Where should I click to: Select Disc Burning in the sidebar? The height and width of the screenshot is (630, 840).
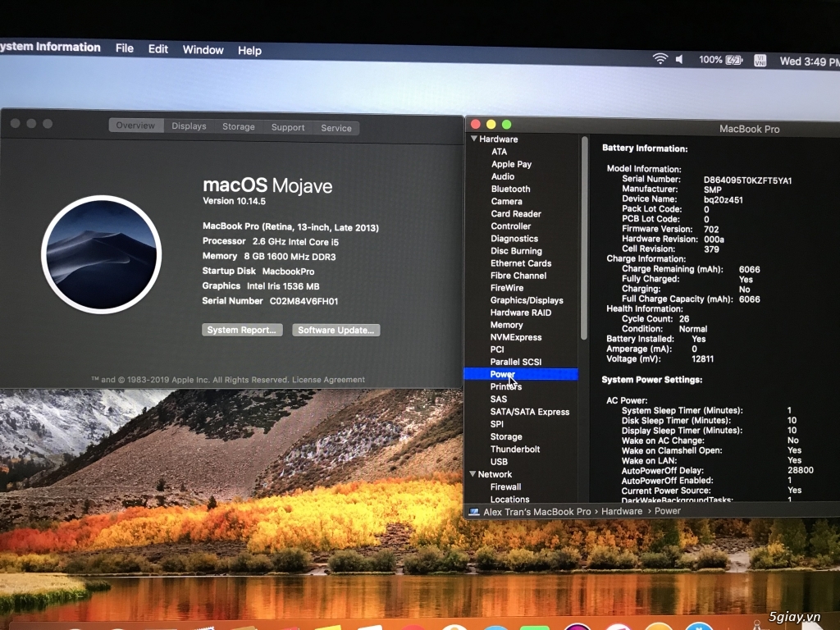pyautogui.click(x=516, y=251)
